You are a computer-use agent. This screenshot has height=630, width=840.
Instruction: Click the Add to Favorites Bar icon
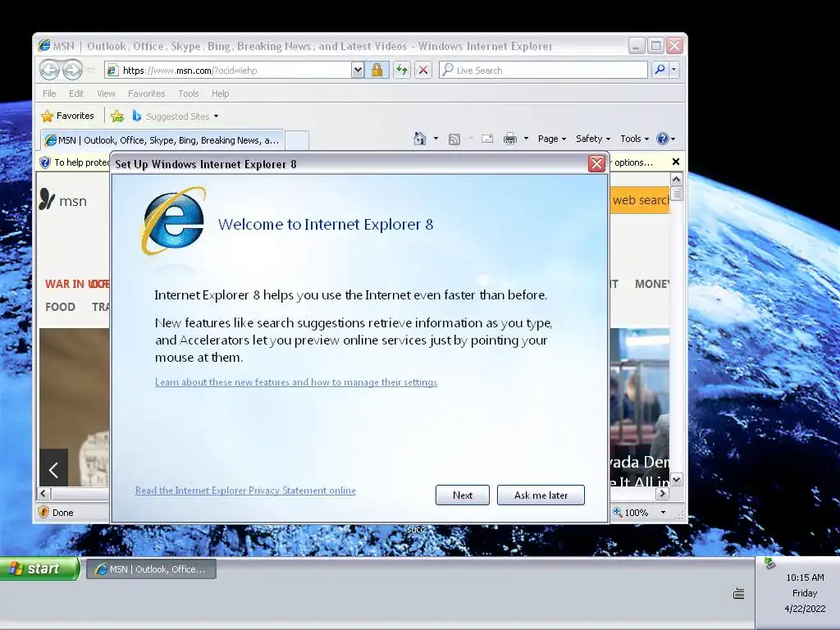click(117, 116)
